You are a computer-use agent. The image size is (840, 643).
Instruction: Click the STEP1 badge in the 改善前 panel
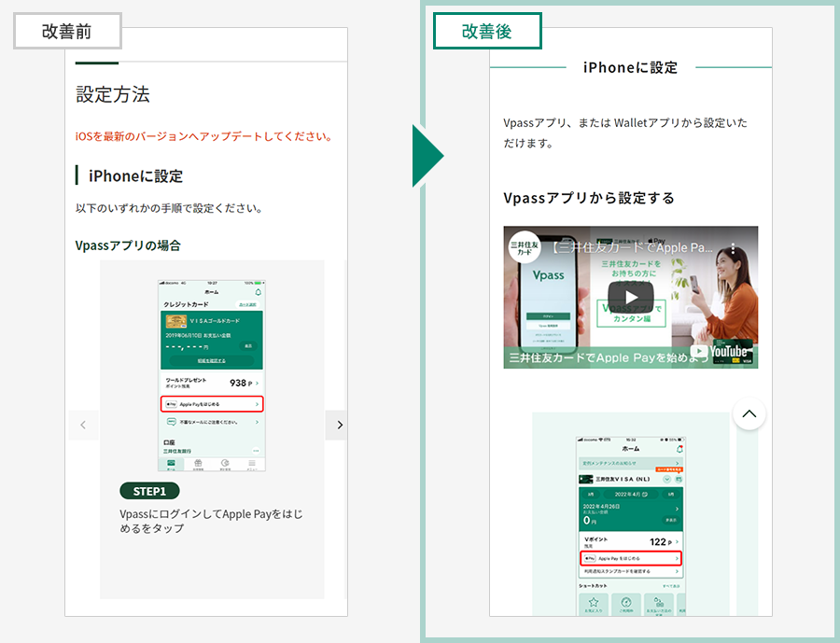[x=149, y=491]
